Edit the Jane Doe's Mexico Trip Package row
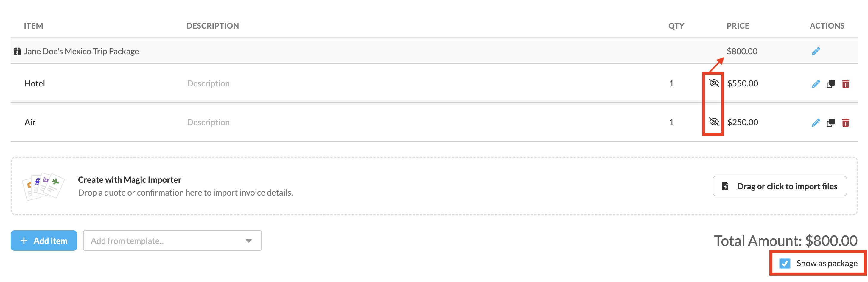Viewport: 868px width, 282px height. tap(816, 51)
